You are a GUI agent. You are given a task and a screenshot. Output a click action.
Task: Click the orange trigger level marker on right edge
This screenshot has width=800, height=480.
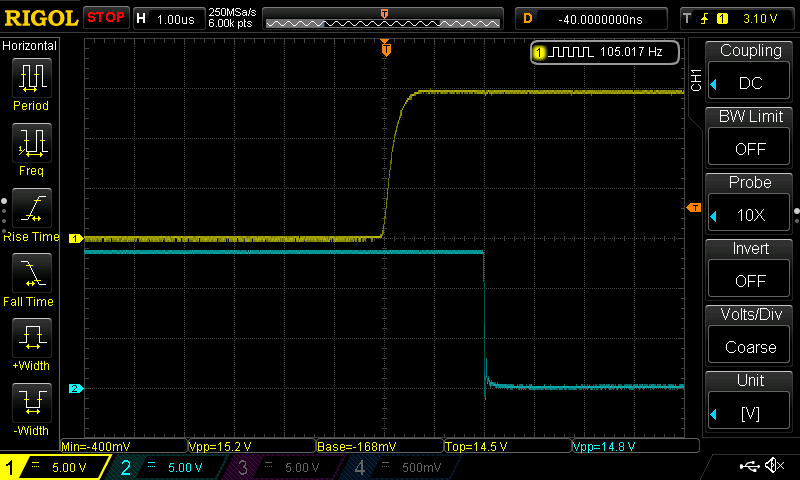click(694, 207)
